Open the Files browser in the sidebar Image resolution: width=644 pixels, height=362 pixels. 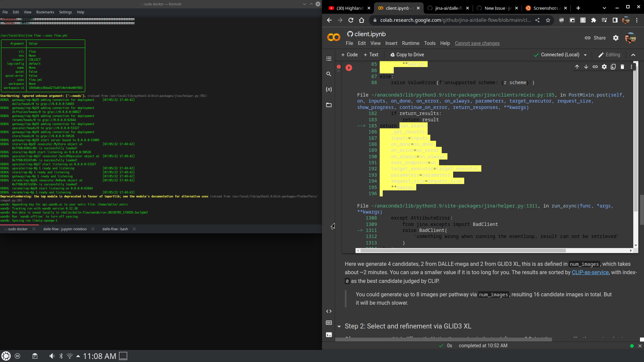coord(329,105)
